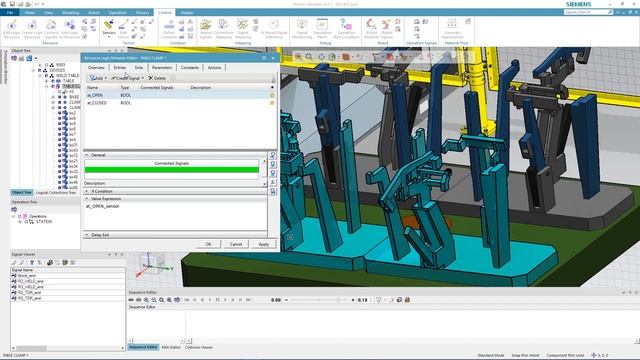Viewport: 640px width, 360px height.
Task: Click zoom in icon in Sequence Editor
Action: 146,300
